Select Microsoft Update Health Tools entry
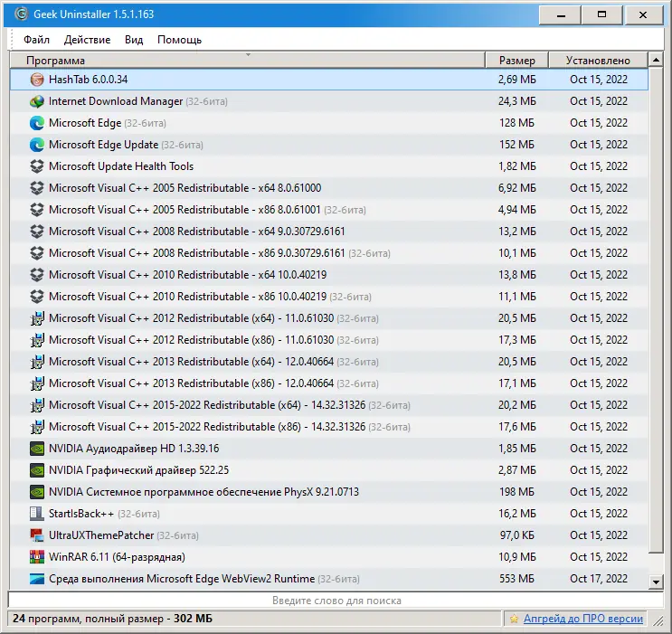The width and height of the screenshot is (672, 634). (329, 166)
